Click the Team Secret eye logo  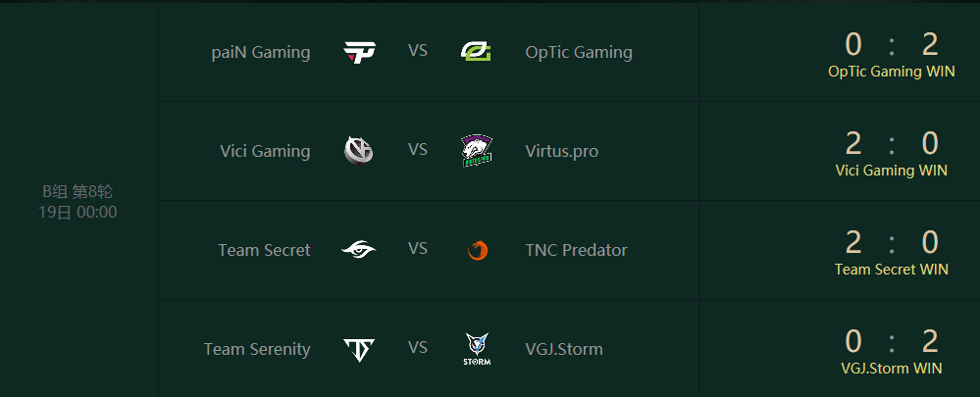[359, 250]
